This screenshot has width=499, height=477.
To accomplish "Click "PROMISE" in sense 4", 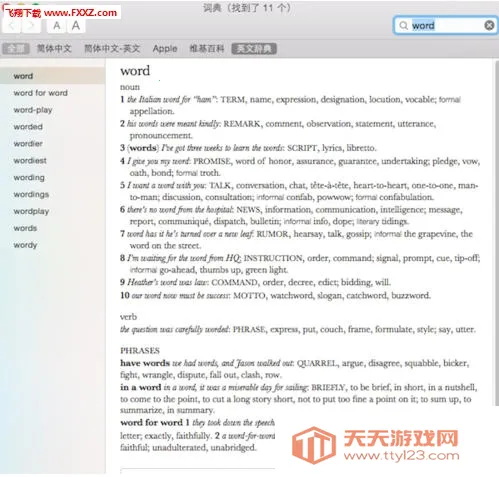I will (213, 161).
